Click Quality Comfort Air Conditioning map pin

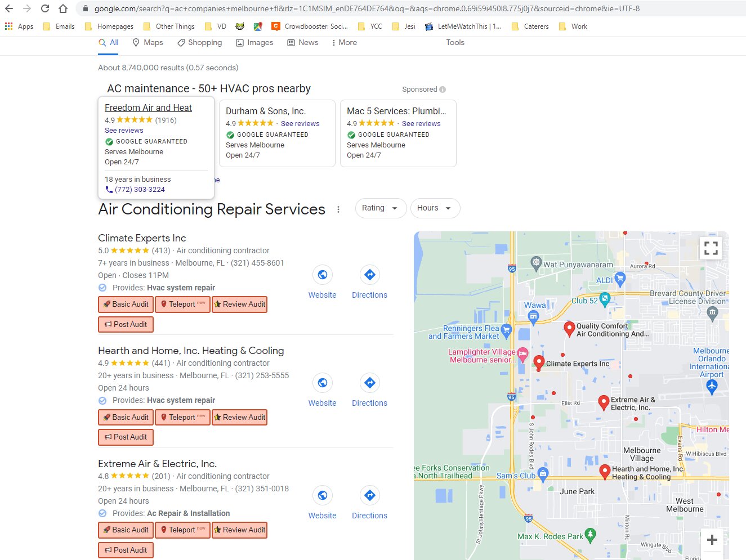[569, 329]
